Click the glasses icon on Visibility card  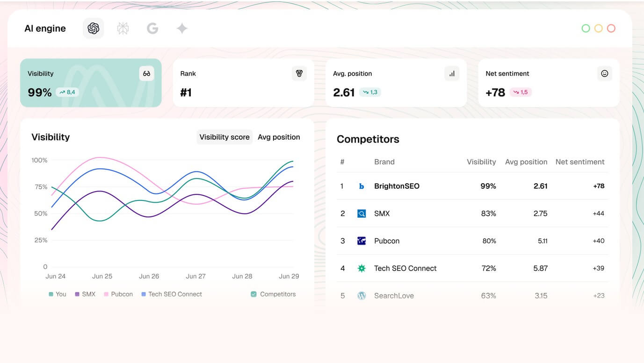(x=146, y=73)
